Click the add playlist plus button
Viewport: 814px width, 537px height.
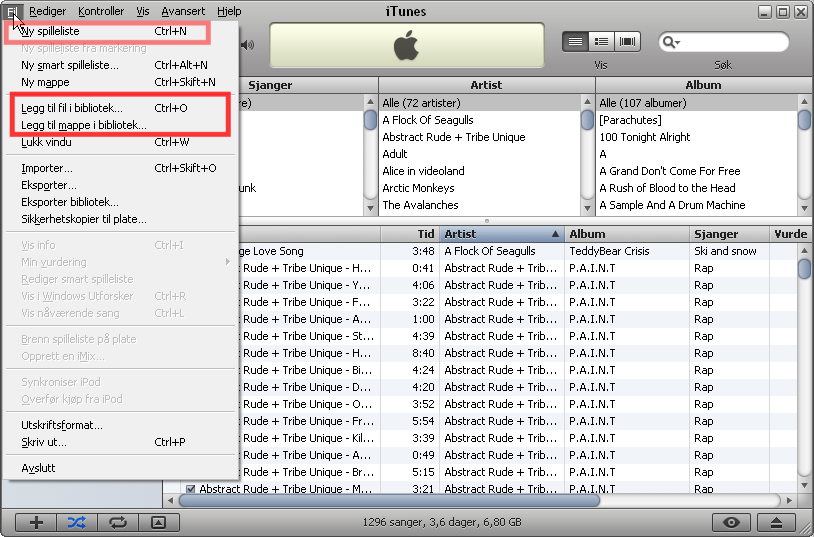tap(36, 522)
